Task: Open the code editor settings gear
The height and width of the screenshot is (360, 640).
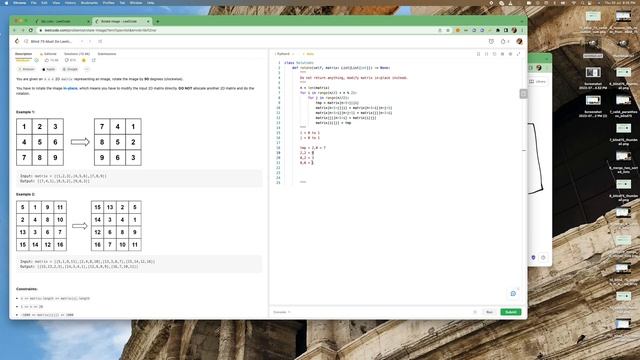Action: coord(510,54)
